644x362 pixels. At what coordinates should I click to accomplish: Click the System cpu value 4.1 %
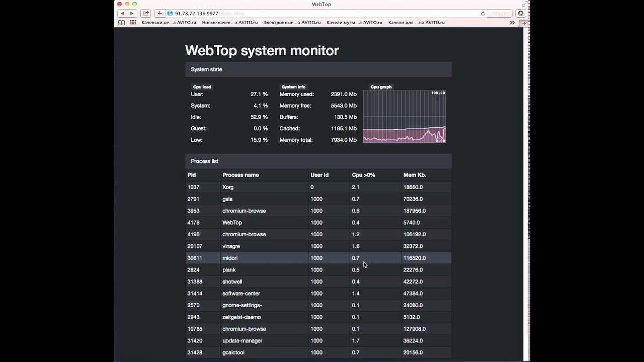point(261,106)
